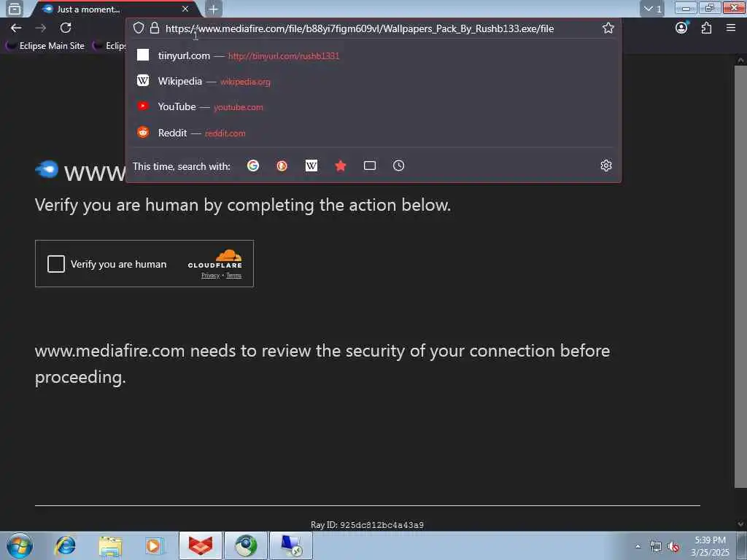Viewport: 747px width, 560px height.
Task: Click the vertical page scrollbar
Action: click(x=740, y=276)
